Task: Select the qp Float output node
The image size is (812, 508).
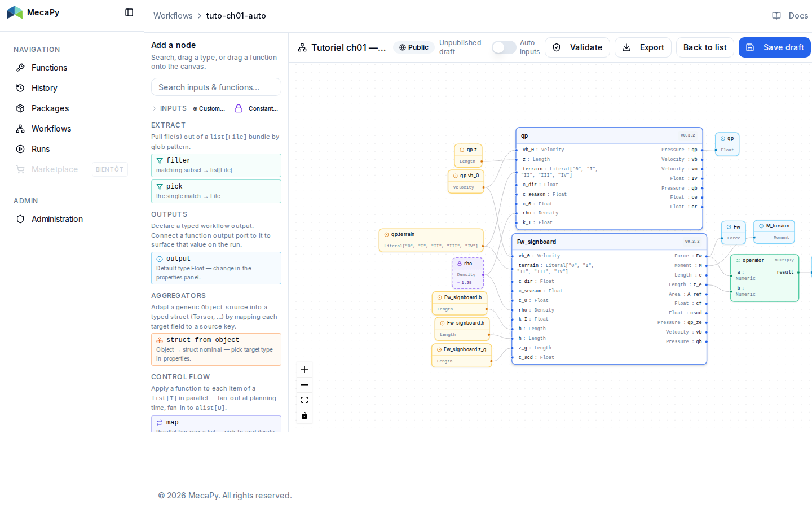Action: [x=727, y=144]
